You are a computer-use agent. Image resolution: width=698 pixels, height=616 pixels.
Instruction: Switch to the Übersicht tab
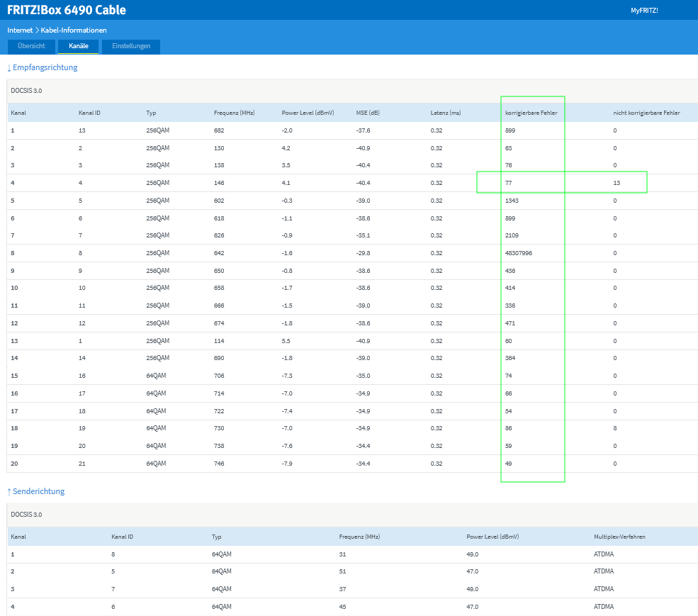[31, 46]
